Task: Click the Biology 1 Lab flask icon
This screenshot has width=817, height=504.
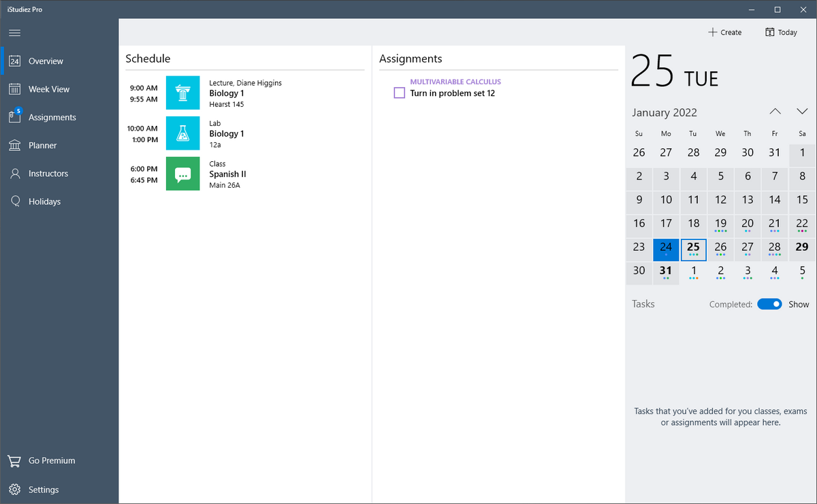Action: 182,133
